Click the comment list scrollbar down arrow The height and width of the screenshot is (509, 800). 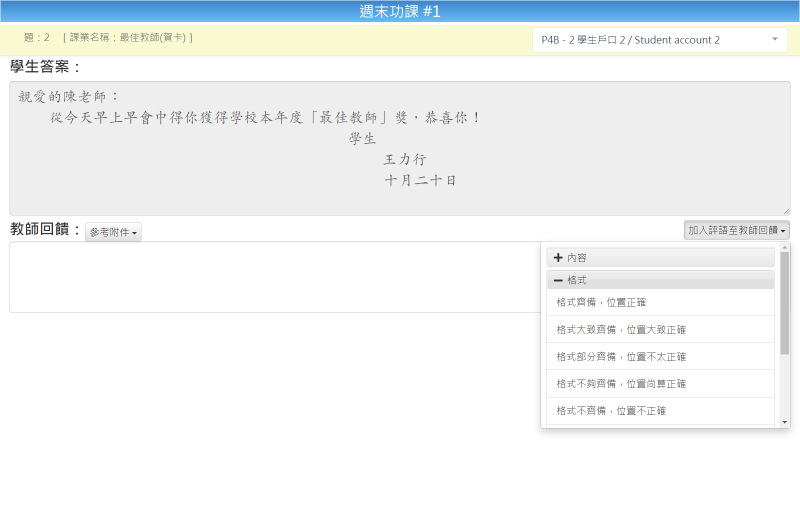784,422
